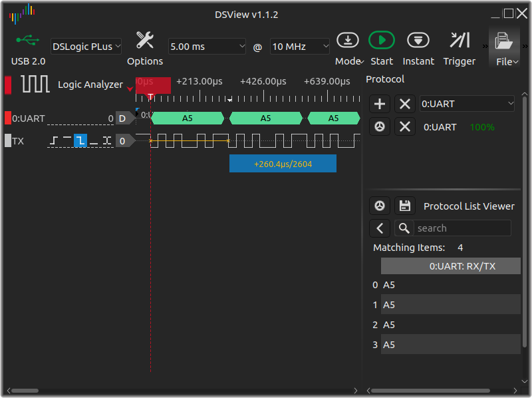Save the protocol list data
This screenshot has width=532, height=398.
[x=405, y=206]
